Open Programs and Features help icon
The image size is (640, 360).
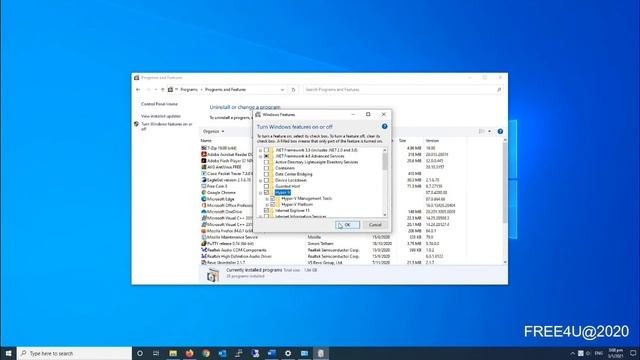pos(500,131)
